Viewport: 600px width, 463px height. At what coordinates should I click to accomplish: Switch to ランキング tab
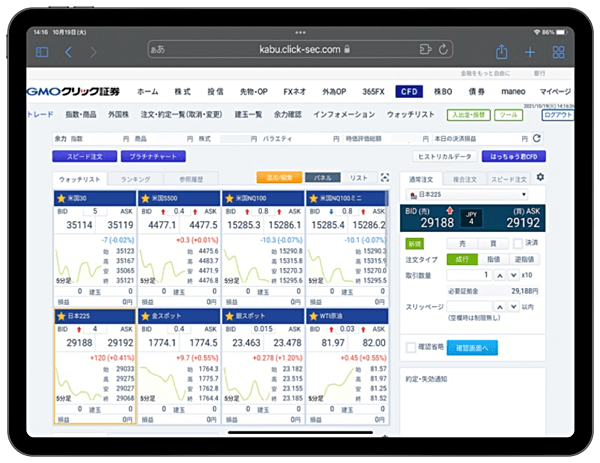click(x=135, y=179)
